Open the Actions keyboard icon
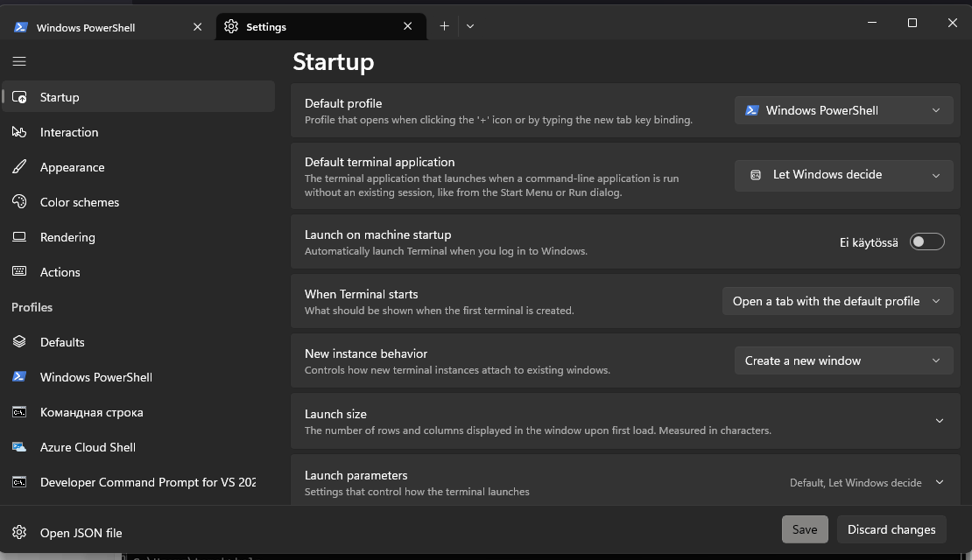972x560 pixels. pyautogui.click(x=20, y=272)
